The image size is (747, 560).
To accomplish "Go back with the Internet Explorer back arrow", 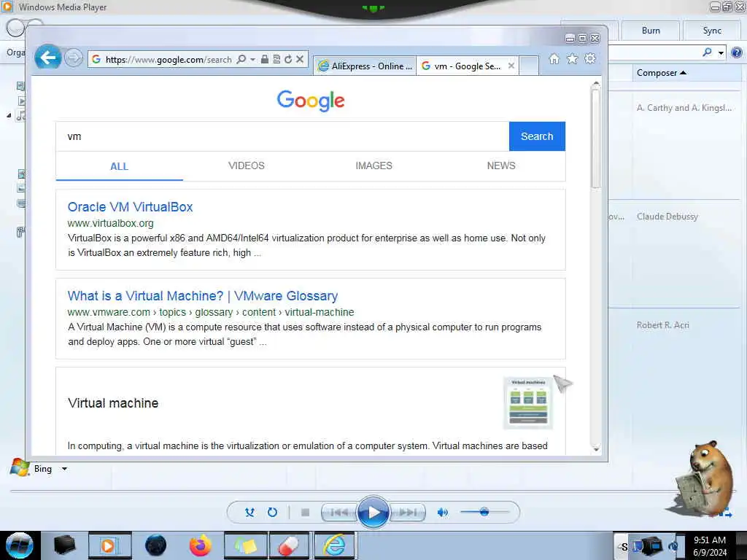I will click(x=47, y=58).
